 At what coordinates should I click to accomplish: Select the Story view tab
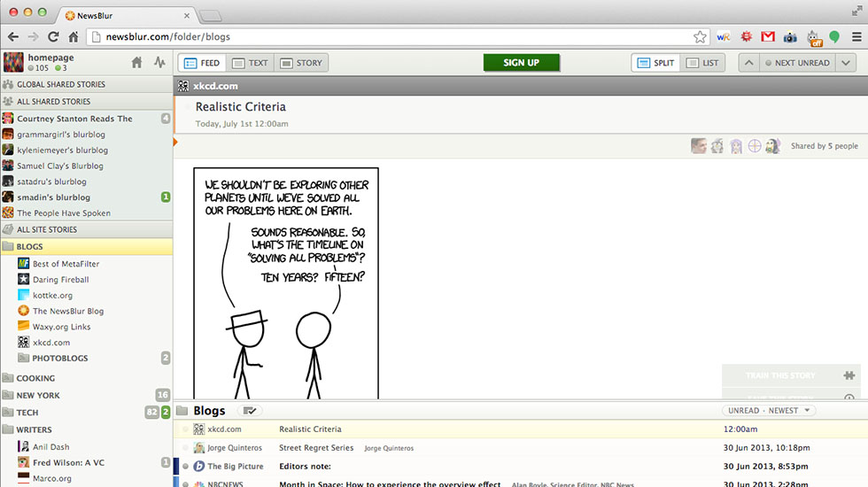coord(301,63)
